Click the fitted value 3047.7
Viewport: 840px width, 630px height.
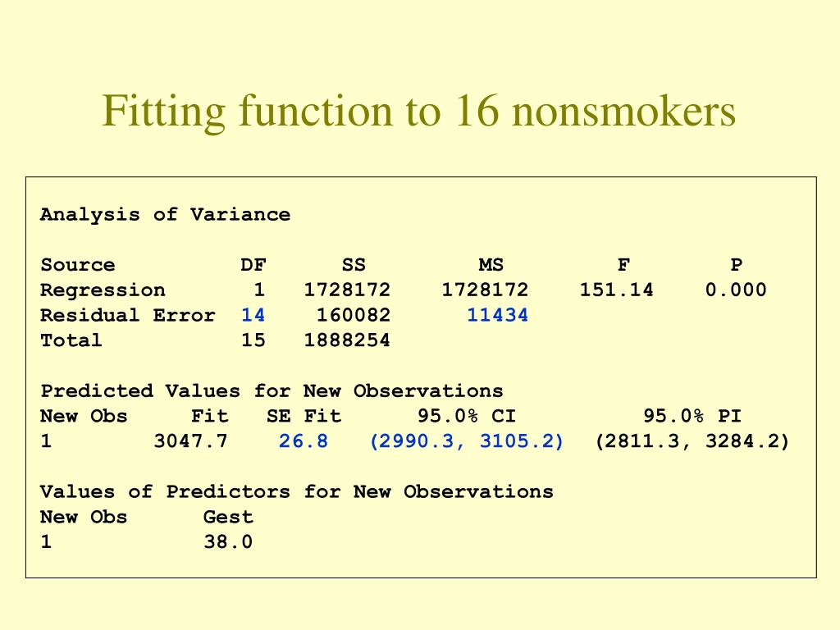190,441
